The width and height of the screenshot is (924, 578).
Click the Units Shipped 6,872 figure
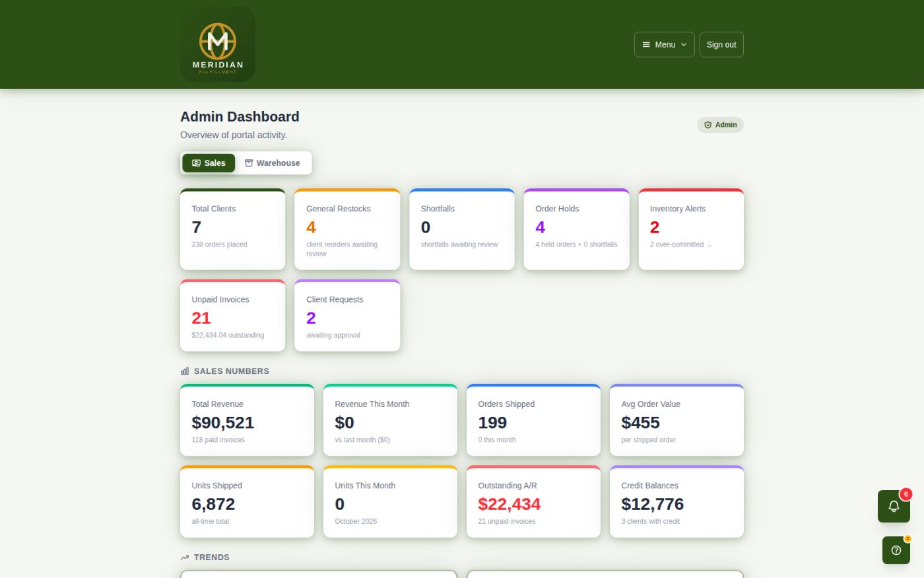click(x=213, y=504)
